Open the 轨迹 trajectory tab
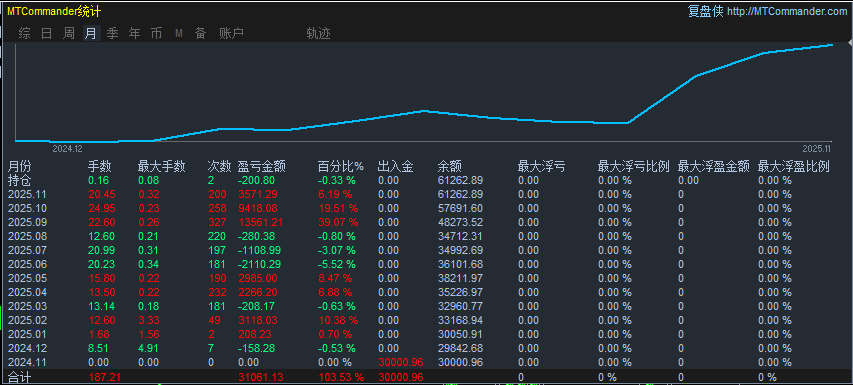The width and height of the screenshot is (853, 385). (x=319, y=34)
